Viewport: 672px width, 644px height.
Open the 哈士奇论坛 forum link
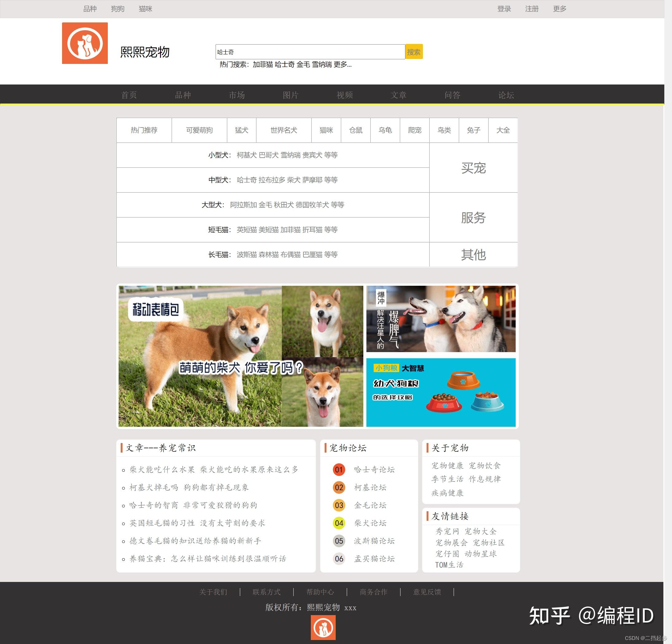click(374, 469)
